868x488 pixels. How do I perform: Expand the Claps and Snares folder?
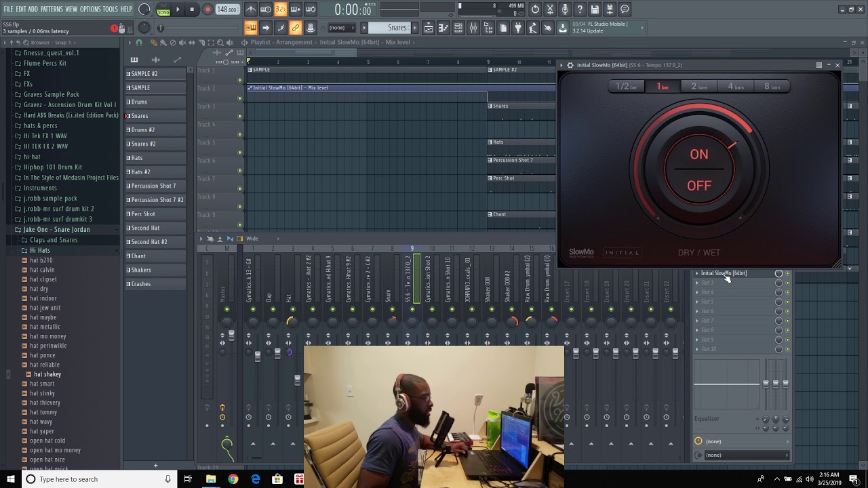[54, 240]
